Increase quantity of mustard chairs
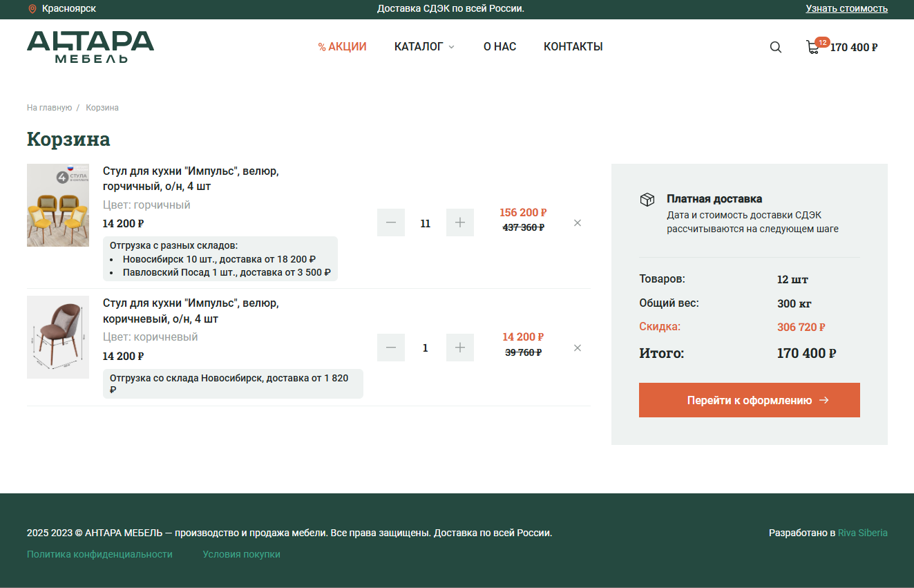This screenshot has width=914, height=588. [x=460, y=222]
